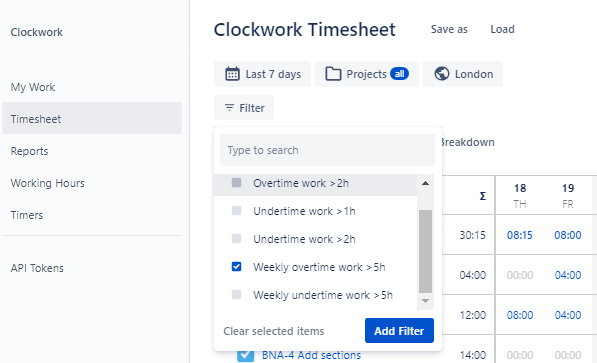Image resolution: width=597 pixels, height=363 pixels.
Task: Open the Reports page in sidebar
Action: click(x=29, y=151)
